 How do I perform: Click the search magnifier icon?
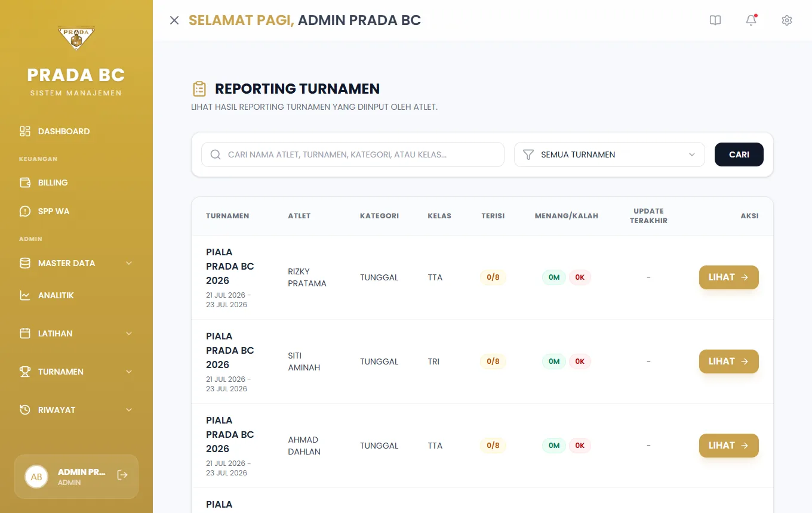216,154
